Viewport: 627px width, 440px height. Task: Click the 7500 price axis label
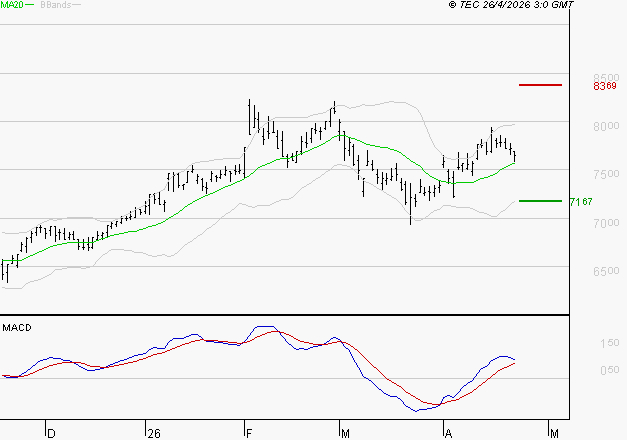tap(606, 174)
